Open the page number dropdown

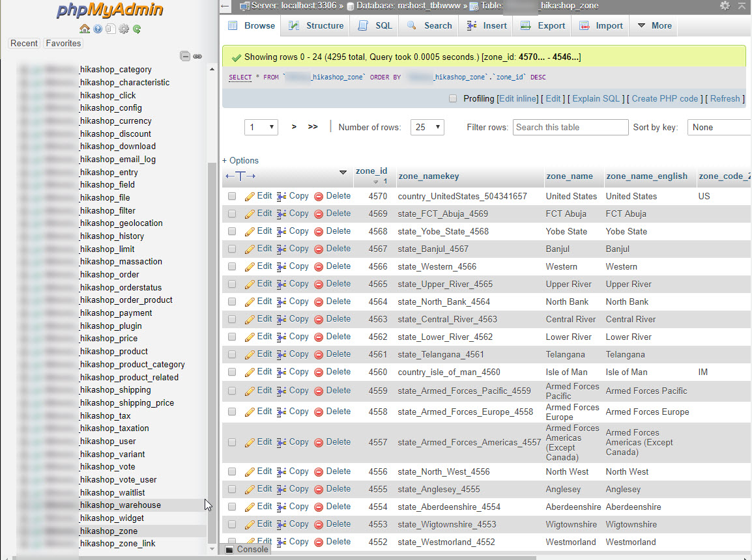coord(261,127)
